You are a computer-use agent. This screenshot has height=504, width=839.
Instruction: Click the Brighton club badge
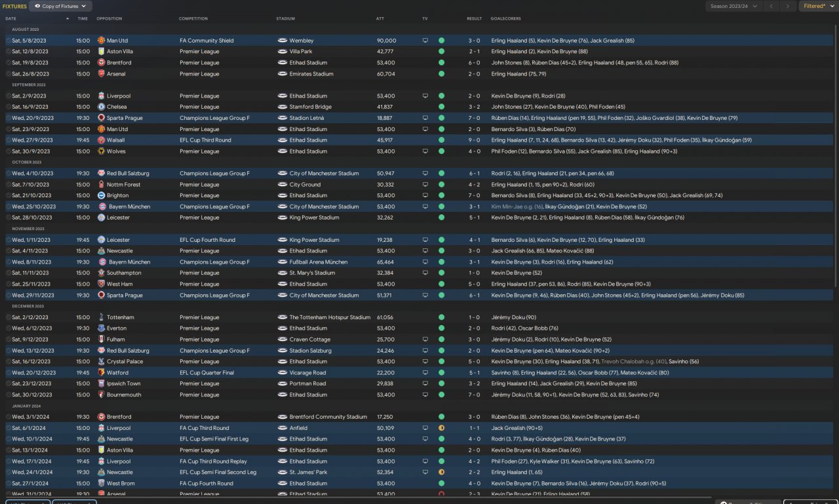tap(101, 195)
